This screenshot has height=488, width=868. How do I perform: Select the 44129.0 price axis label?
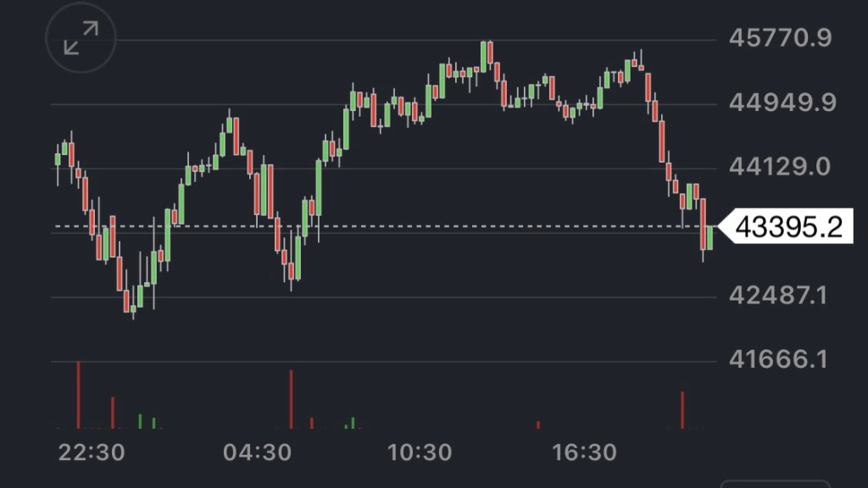point(780,167)
